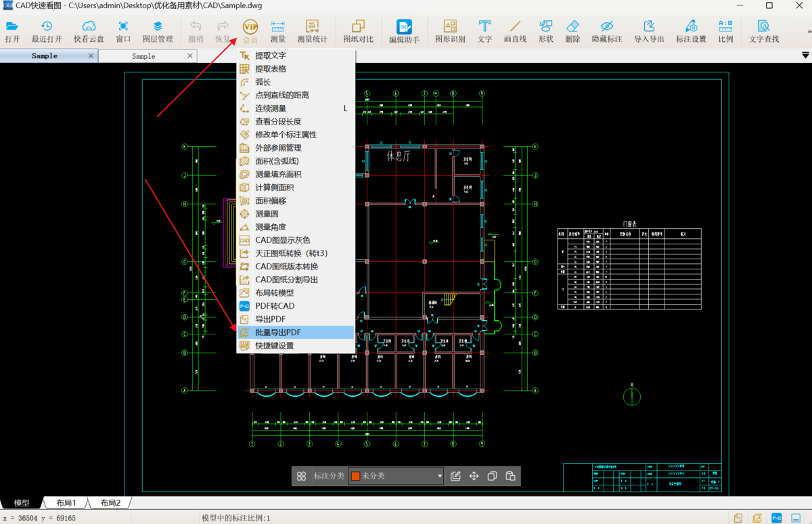This screenshot has height=524, width=812.
Task: Open the 图纸对比 drawing compare tool
Action: (x=358, y=30)
